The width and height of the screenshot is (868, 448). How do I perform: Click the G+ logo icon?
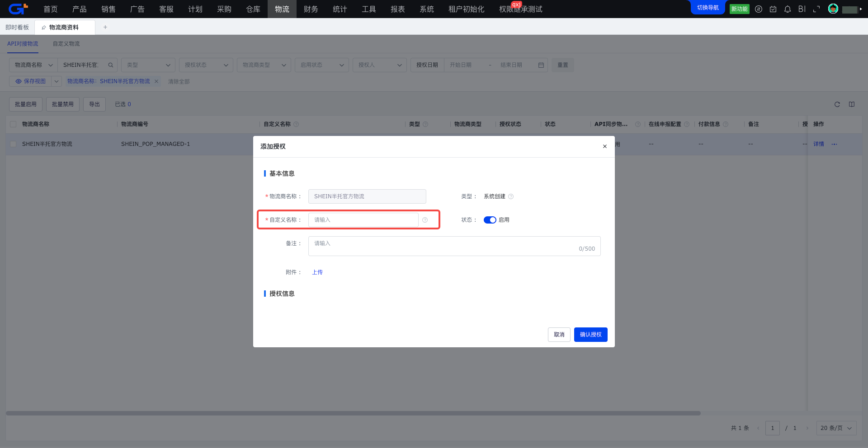[18, 9]
